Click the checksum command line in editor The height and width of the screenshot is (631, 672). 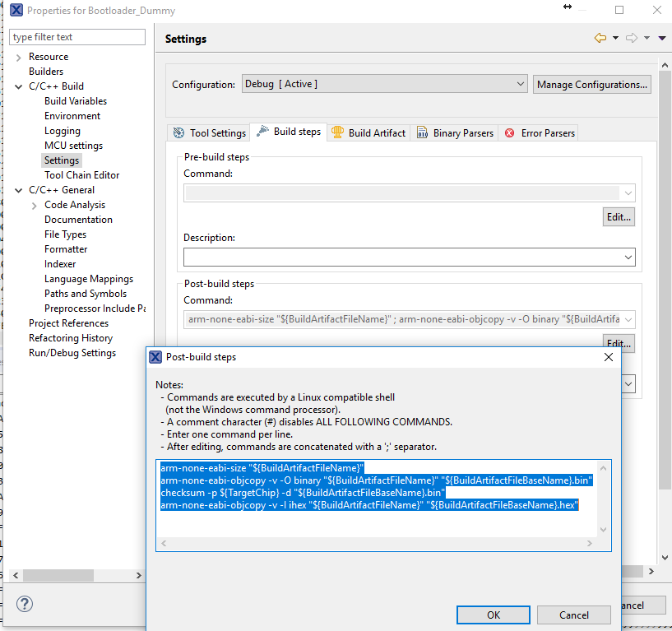[303, 493]
